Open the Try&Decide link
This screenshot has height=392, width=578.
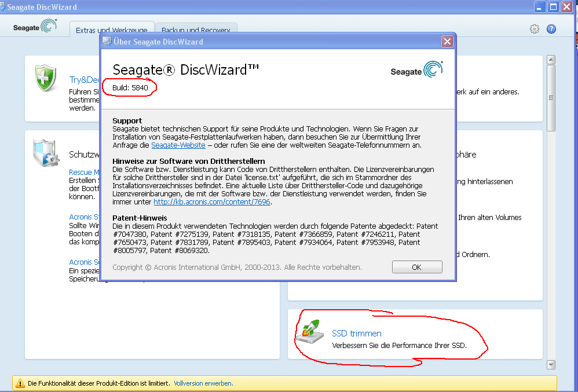click(x=85, y=79)
